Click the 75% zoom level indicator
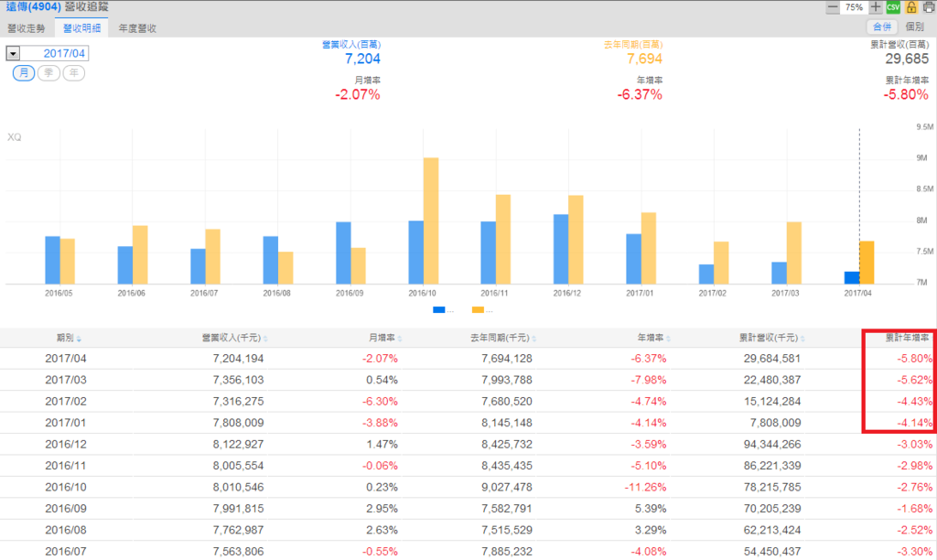Screen dimensions: 937x560 tap(854, 7)
